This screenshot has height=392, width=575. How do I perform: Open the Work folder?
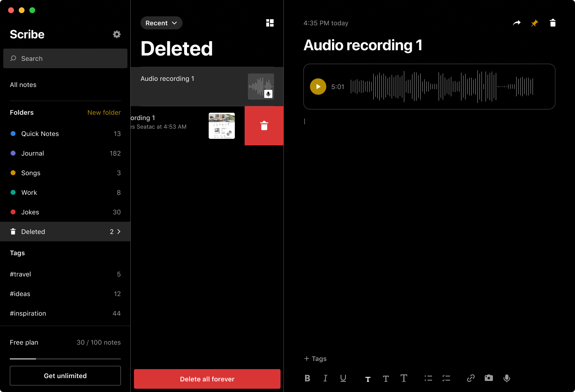coord(65,192)
